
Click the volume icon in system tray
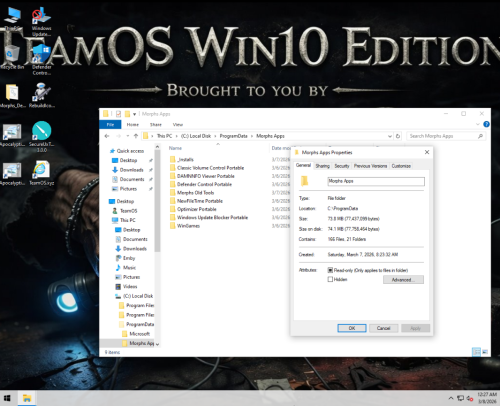[470, 398]
